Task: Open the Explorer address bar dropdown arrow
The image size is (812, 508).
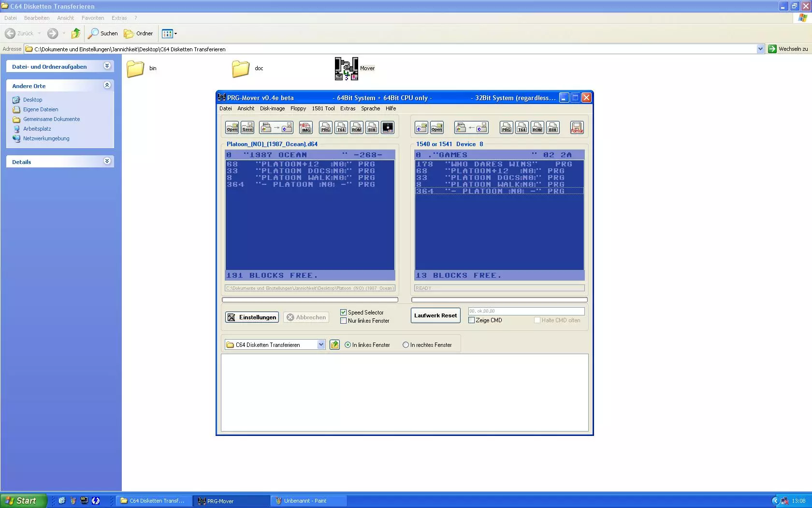Action: pyautogui.click(x=760, y=49)
